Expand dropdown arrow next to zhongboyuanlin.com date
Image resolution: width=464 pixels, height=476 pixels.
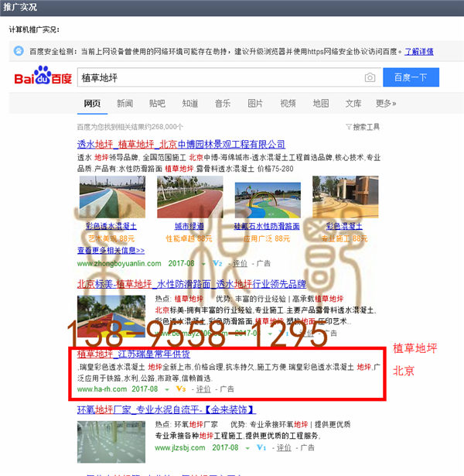pyautogui.click(x=203, y=264)
